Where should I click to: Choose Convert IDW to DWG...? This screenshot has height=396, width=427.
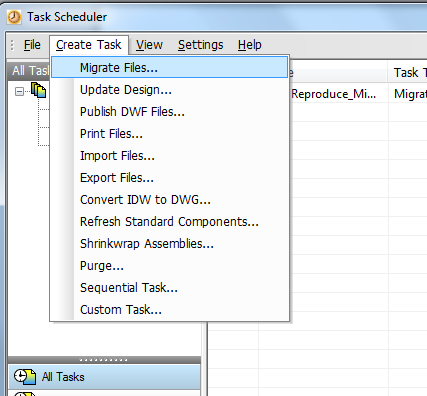click(170, 200)
